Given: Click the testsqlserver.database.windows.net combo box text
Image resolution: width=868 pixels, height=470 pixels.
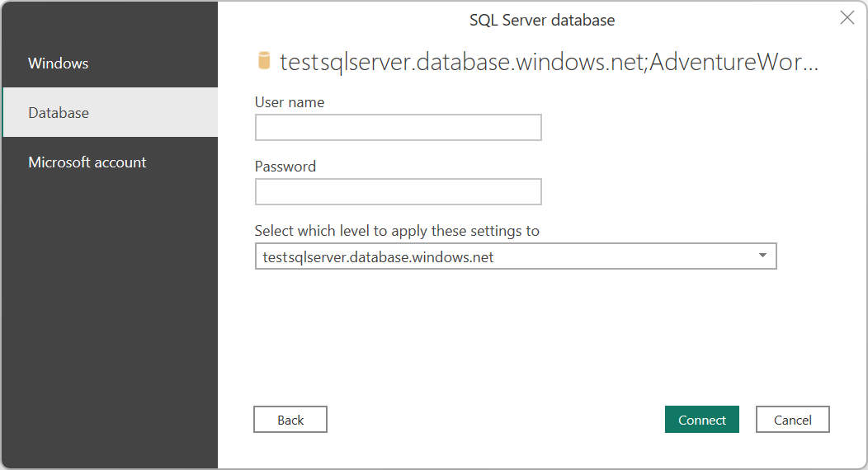Looking at the screenshot, I should pos(378,257).
